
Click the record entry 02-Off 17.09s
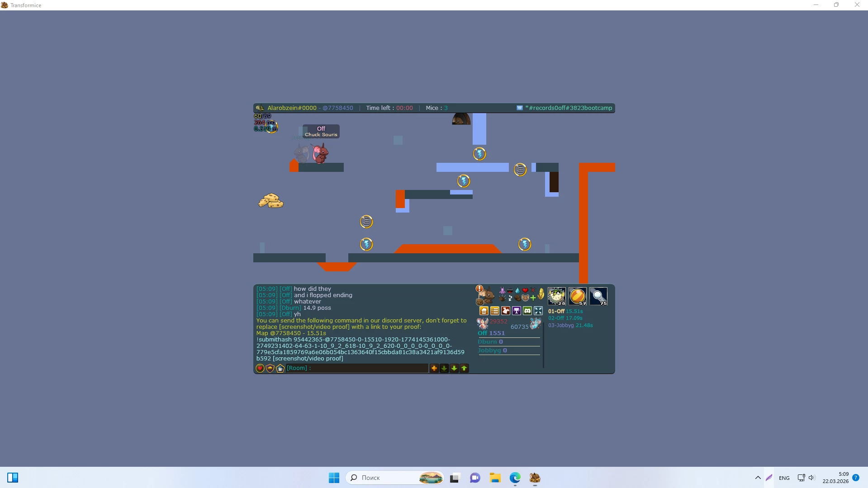pyautogui.click(x=565, y=318)
